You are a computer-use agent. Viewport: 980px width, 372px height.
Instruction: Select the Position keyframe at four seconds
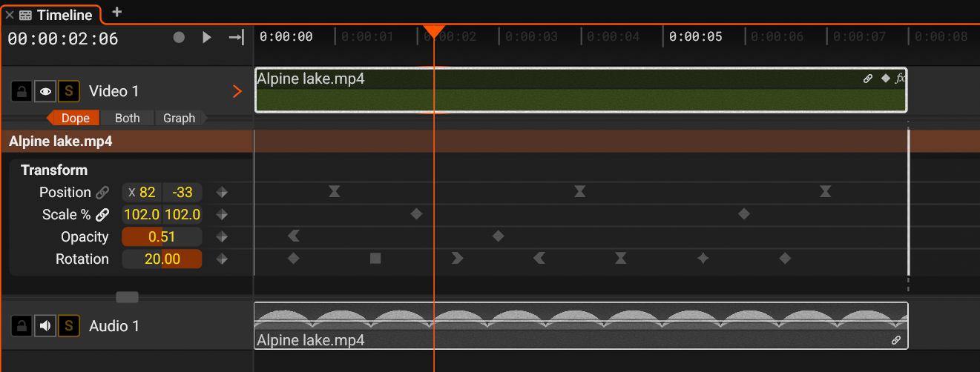580,192
